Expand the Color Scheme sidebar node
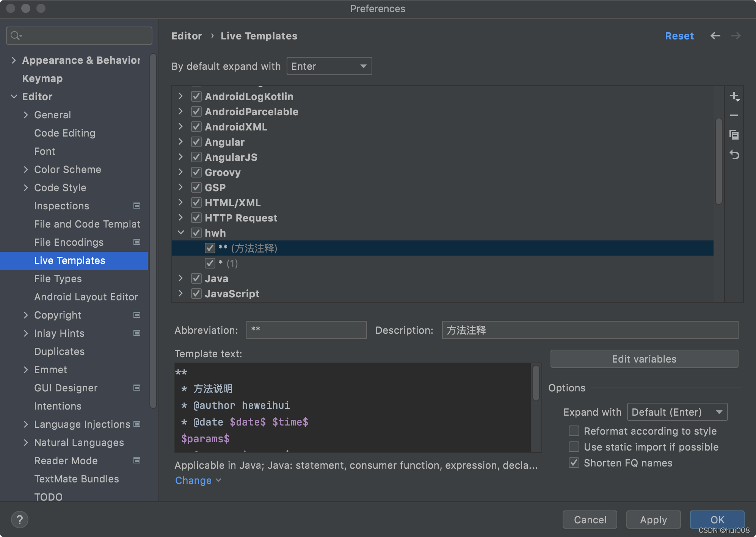Image resolution: width=756 pixels, height=537 pixels. click(x=26, y=169)
